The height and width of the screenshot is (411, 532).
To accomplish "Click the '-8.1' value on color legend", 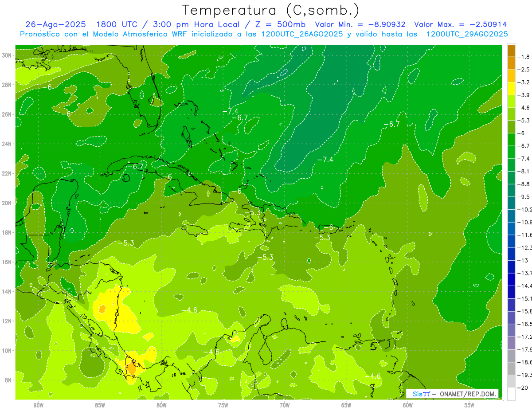I will (524, 171).
